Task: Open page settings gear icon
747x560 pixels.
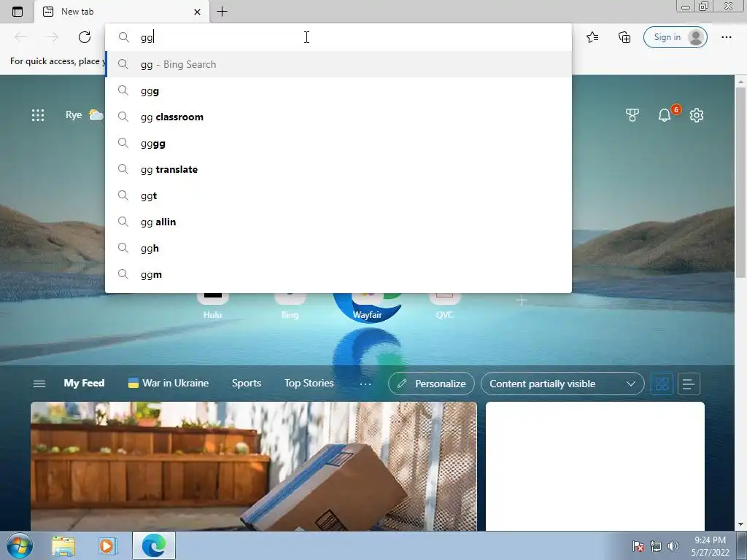Action: 697,114
